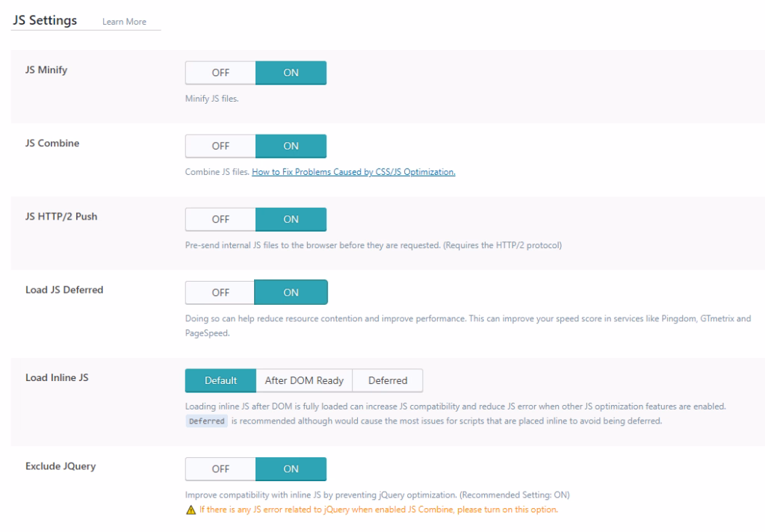
Task: Click the 'Improve compatibility with inline JS' description
Action: coord(377,495)
